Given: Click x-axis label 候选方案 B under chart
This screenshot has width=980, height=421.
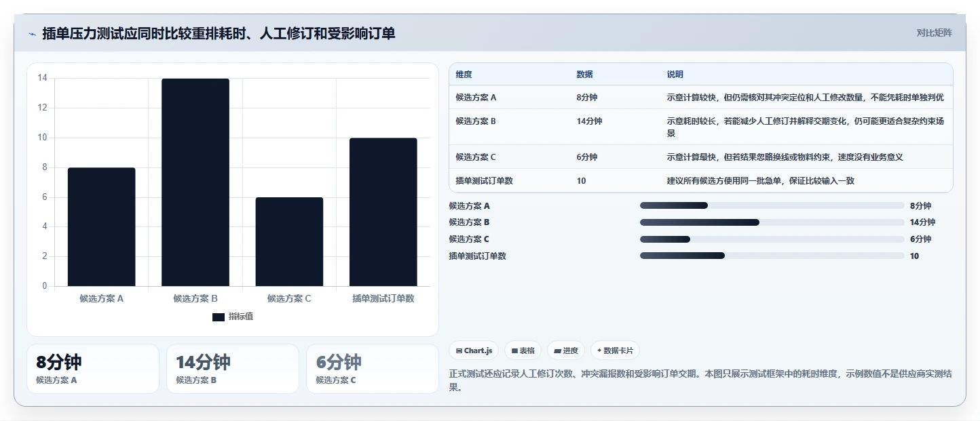Looking at the screenshot, I should pos(195,298).
